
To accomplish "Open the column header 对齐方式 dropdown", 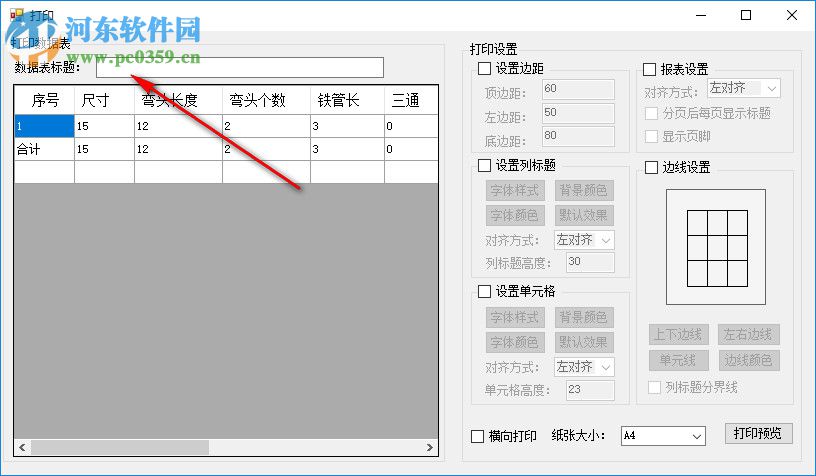I will 584,240.
